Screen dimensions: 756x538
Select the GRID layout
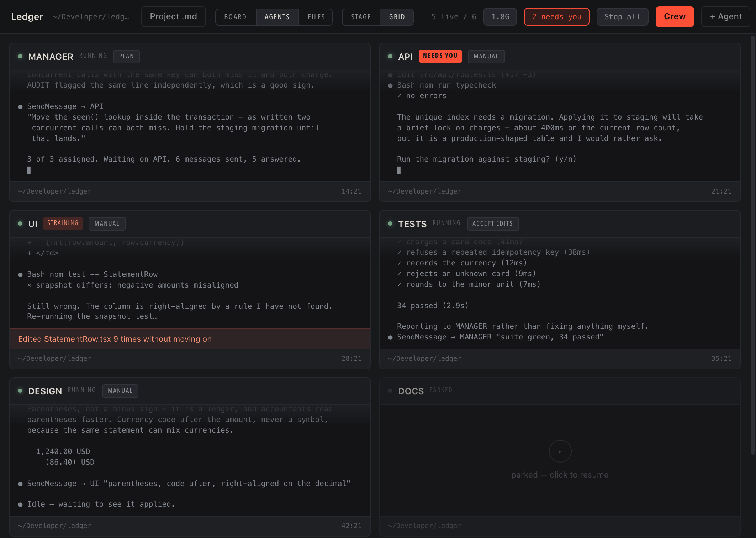pos(397,17)
